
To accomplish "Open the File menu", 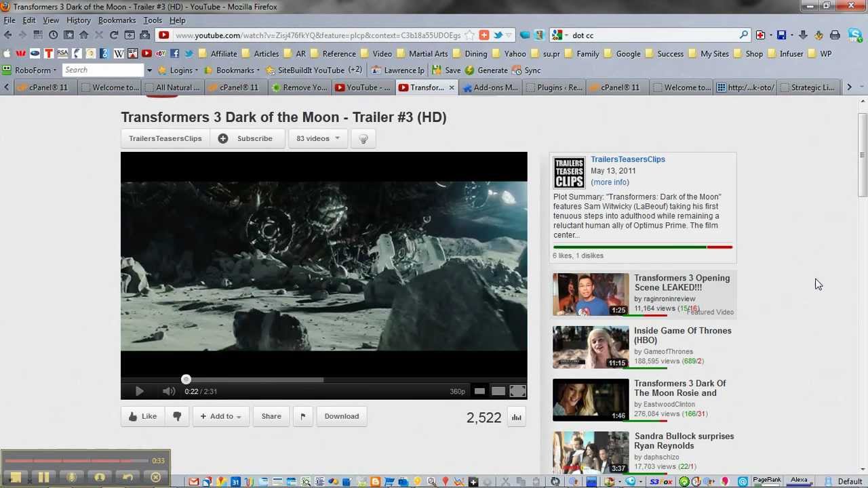I will 9,20.
